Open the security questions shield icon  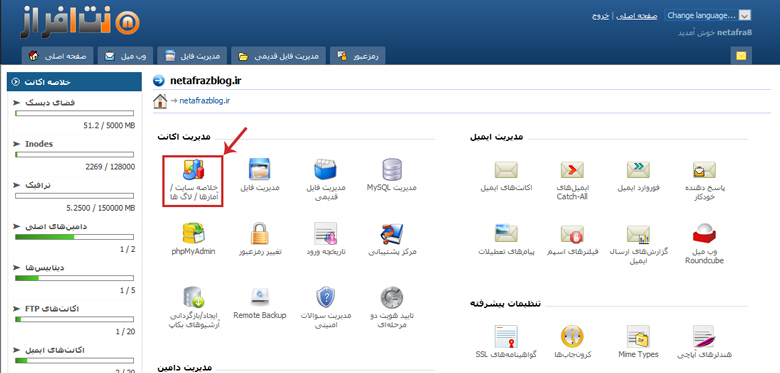(x=326, y=297)
